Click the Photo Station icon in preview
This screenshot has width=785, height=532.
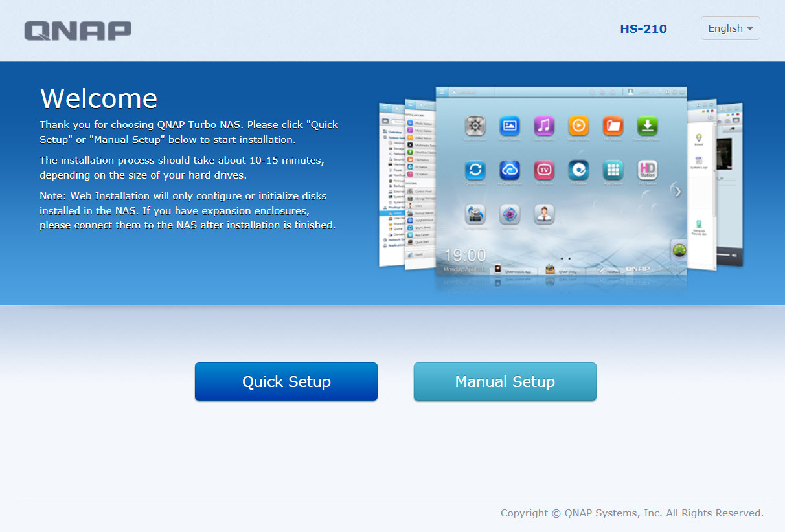[x=510, y=126]
